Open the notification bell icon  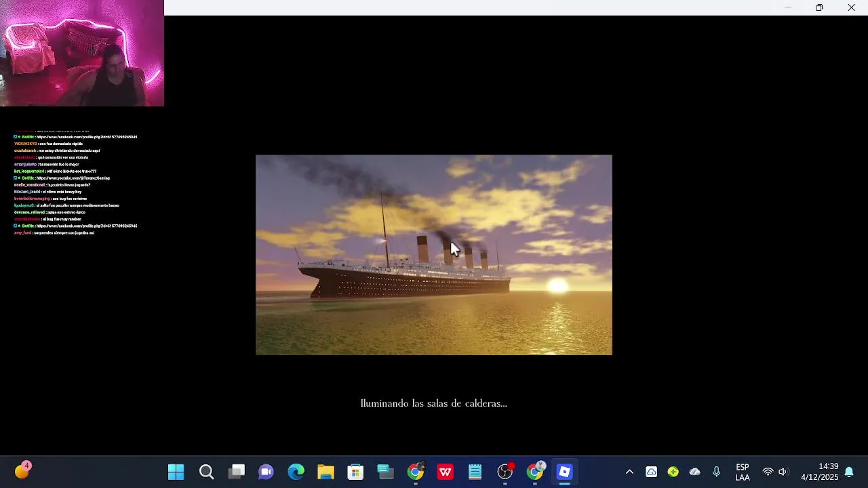[x=849, y=472]
